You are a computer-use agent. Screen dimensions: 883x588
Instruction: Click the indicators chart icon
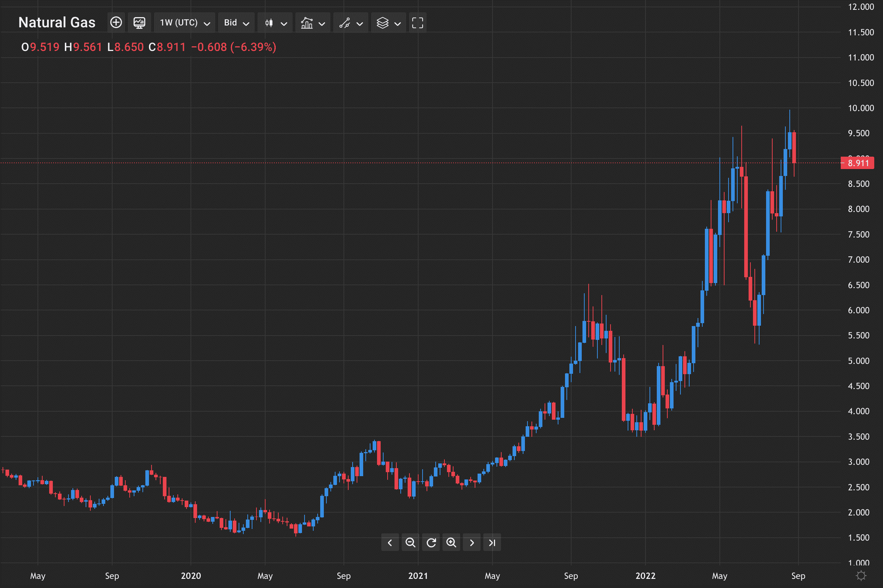pyautogui.click(x=307, y=23)
